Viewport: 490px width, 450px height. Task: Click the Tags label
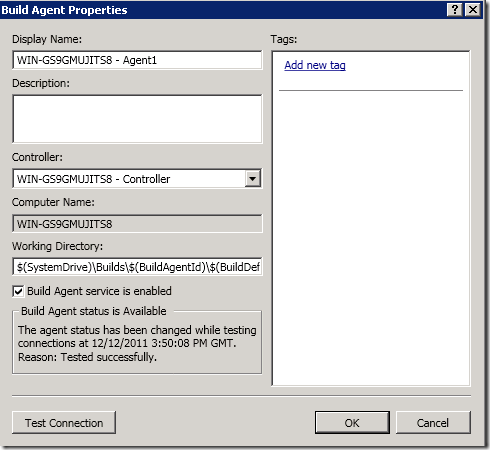click(284, 39)
